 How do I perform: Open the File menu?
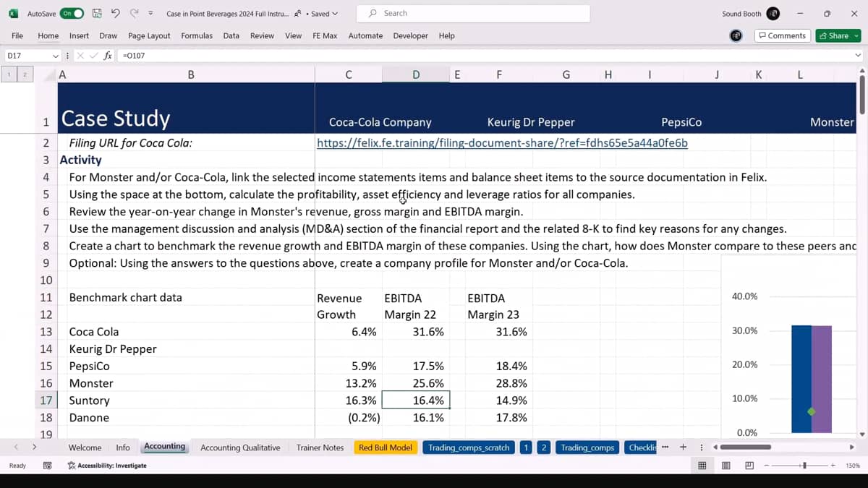pyautogui.click(x=17, y=35)
